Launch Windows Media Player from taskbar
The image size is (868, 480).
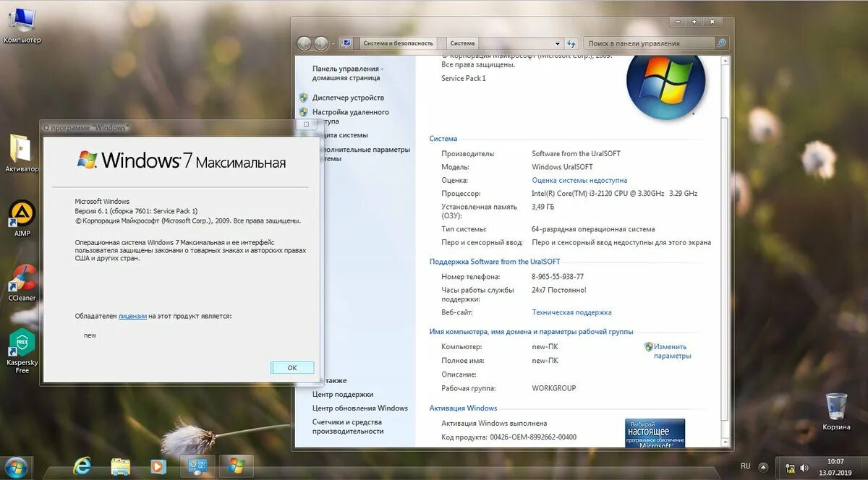158,466
